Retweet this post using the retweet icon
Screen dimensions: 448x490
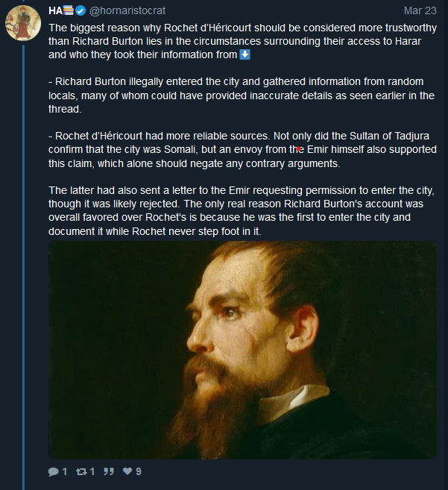click(x=81, y=471)
